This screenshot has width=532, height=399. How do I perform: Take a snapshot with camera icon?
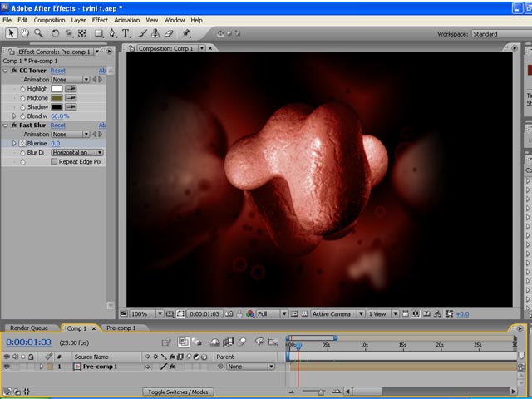229,314
